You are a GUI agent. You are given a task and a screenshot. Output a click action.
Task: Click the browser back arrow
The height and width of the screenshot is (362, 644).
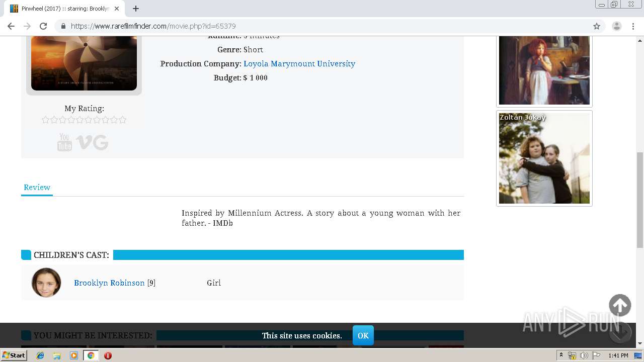[11, 26]
